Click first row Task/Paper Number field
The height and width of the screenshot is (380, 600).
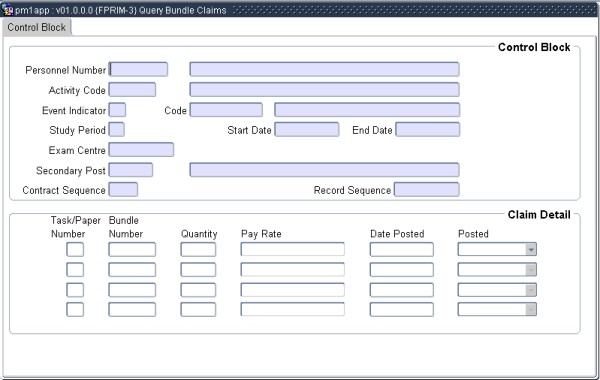(75, 250)
